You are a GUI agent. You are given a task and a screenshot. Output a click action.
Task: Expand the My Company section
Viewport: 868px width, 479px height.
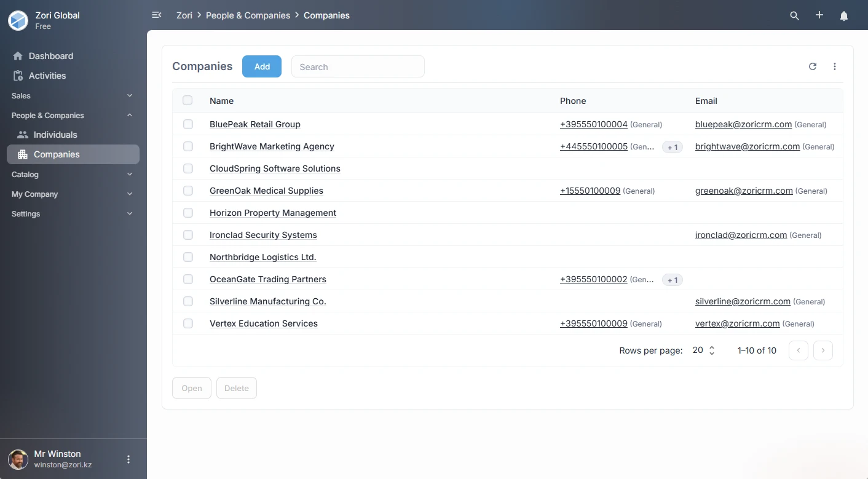point(73,194)
